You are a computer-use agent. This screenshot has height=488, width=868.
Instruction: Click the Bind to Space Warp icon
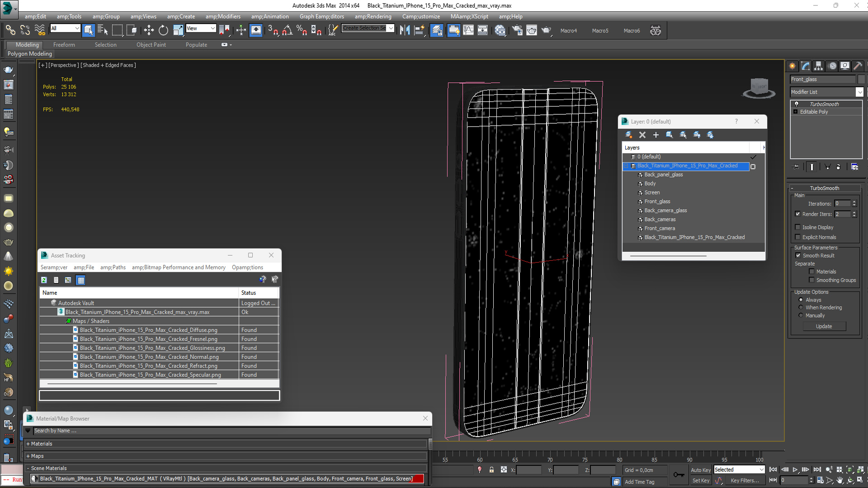[40, 30]
